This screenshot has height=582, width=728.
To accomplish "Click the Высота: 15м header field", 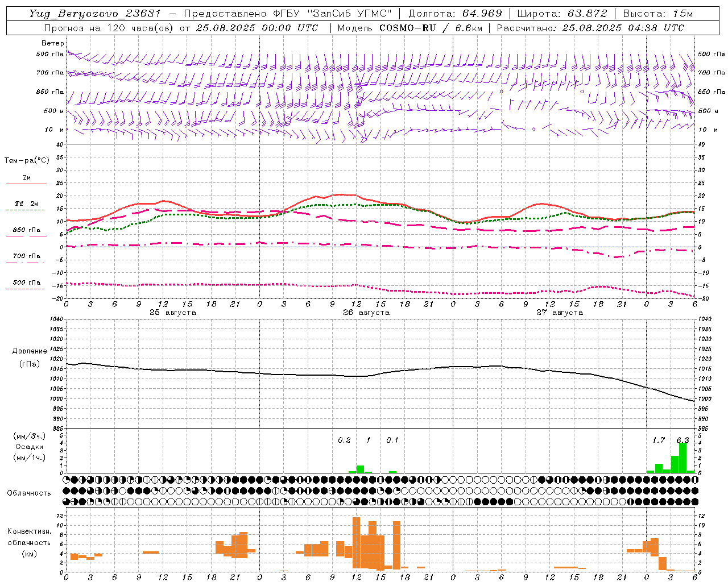I will click(658, 14).
